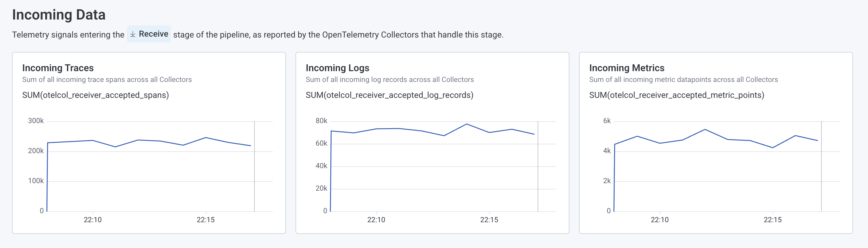
Task: Click the peak of the Metrics line graph
Action: [x=705, y=129]
